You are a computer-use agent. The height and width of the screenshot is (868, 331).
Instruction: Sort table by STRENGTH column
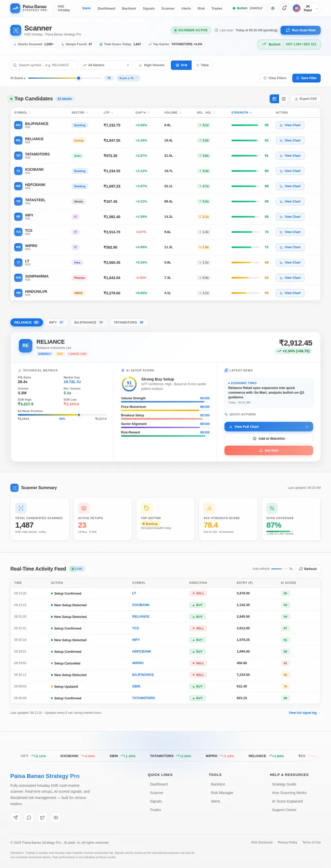point(242,112)
